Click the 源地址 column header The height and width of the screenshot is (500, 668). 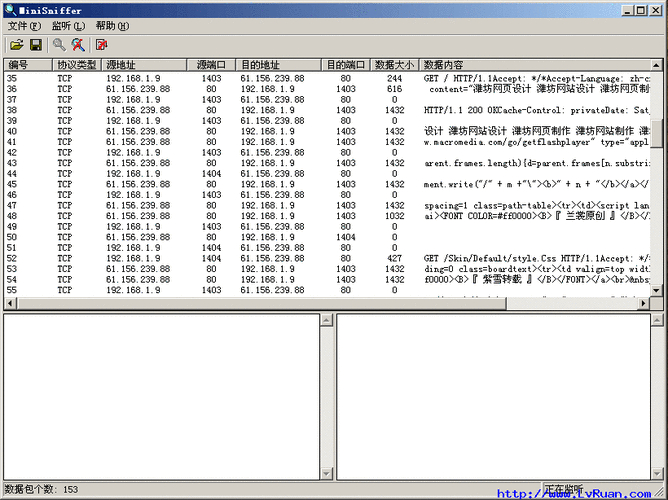(145, 65)
